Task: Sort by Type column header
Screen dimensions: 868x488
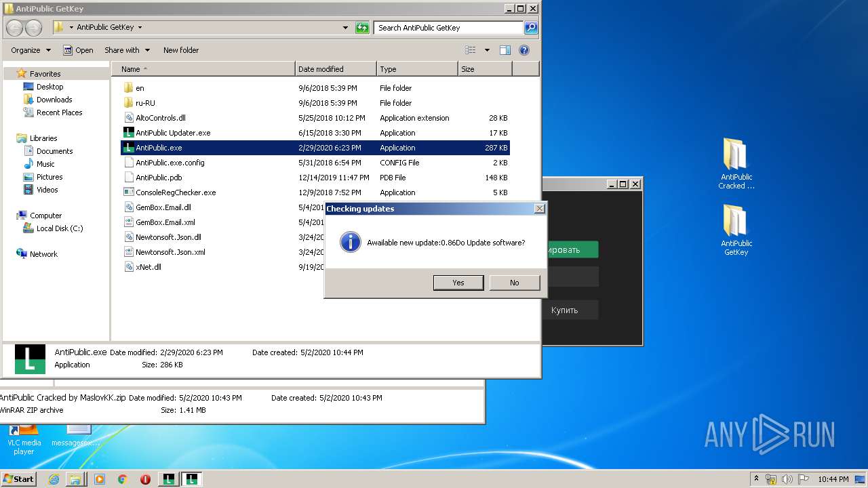Action: click(417, 69)
